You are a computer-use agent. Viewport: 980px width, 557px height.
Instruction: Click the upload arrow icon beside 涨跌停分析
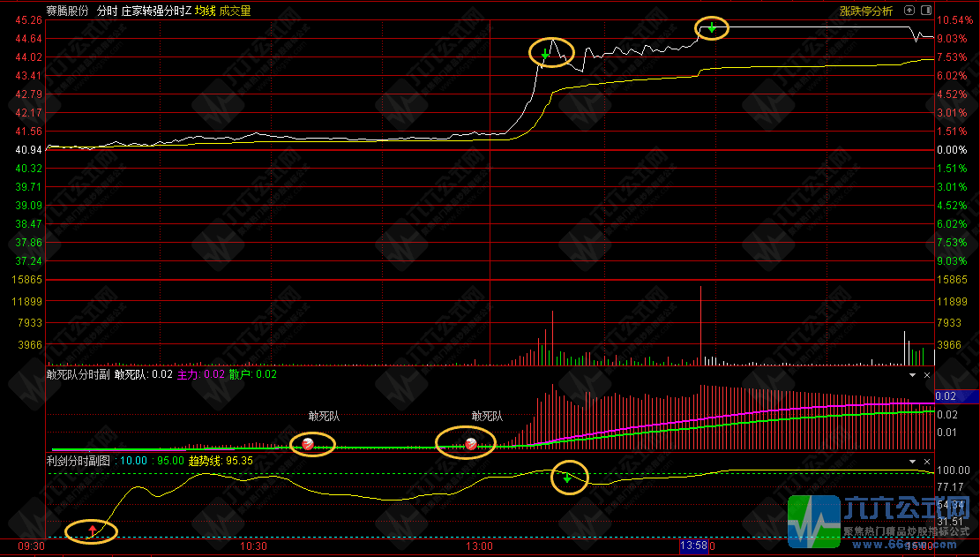[908, 11]
